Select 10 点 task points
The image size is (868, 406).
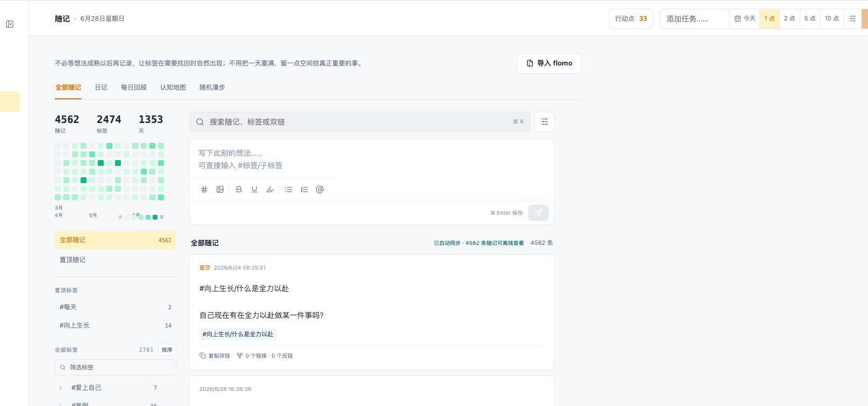(x=832, y=18)
